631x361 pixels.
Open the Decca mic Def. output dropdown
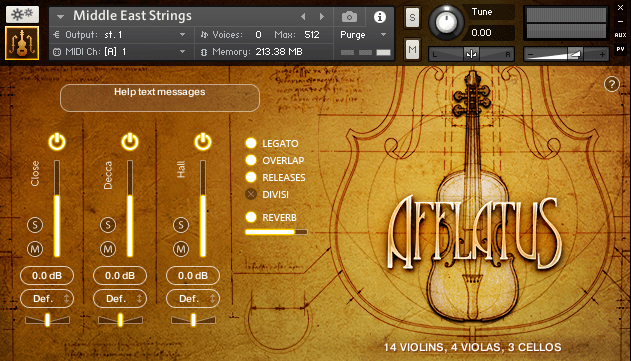120,299
